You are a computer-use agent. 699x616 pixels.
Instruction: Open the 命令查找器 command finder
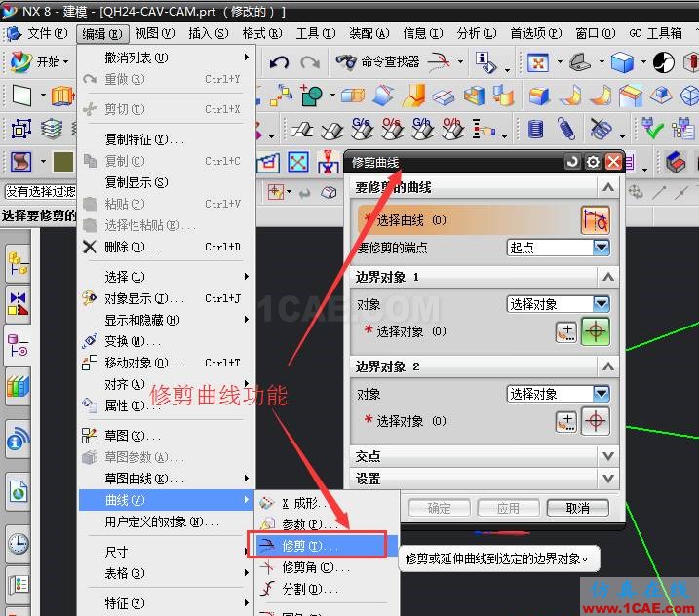(x=377, y=62)
